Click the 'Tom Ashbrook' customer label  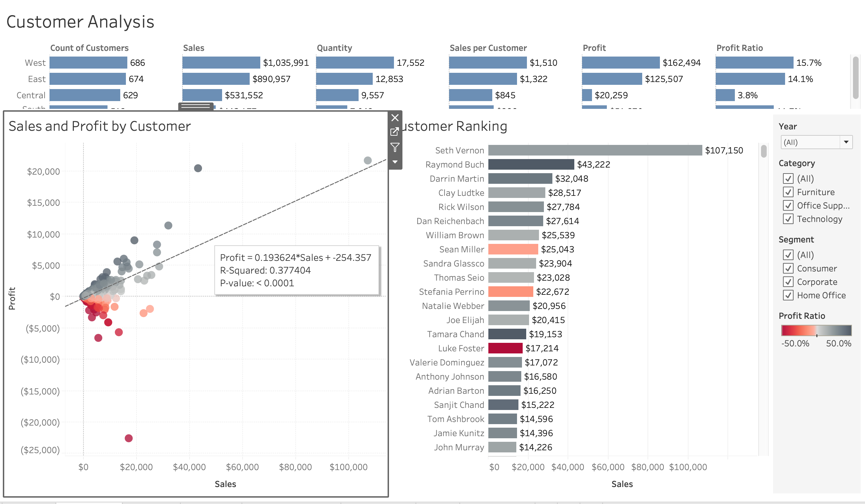pos(456,419)
